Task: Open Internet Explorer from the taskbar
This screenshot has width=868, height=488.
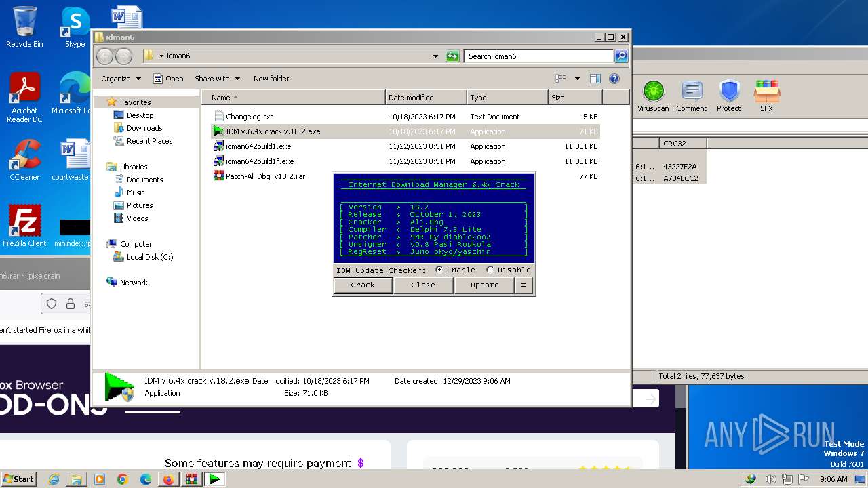Action: click(x=54, y=479)
